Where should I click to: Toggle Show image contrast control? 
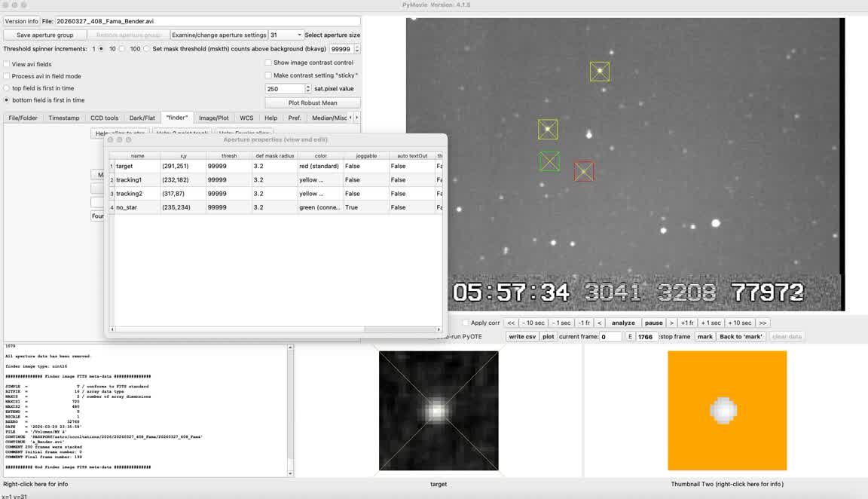[x=268, y=63]
